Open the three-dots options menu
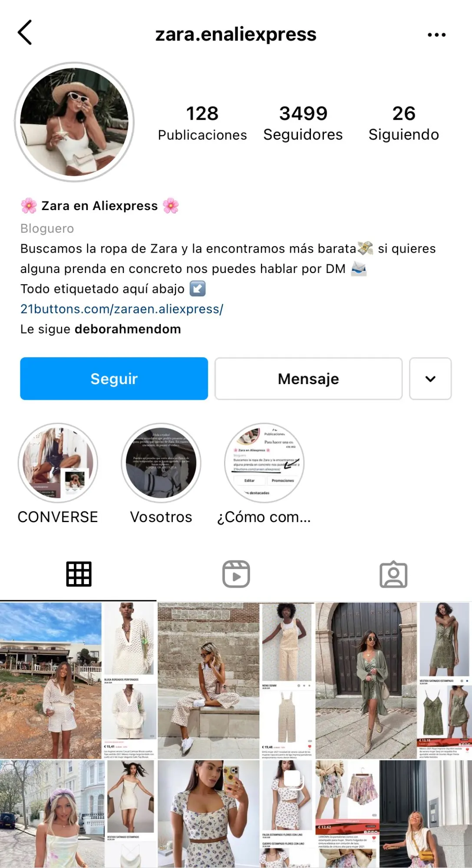The width and height of the screenshot is (472, 868). [436, 35]
